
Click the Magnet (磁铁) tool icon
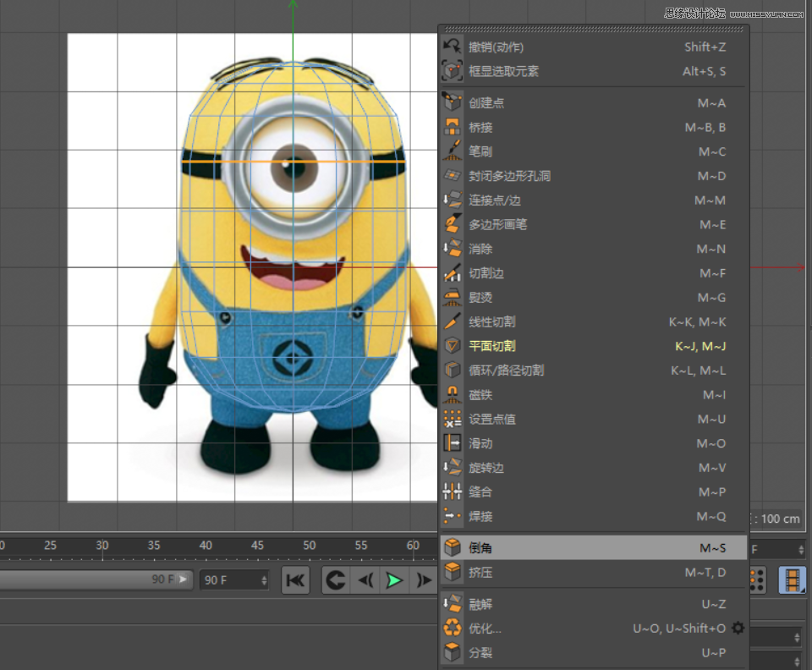coord(453,394)
